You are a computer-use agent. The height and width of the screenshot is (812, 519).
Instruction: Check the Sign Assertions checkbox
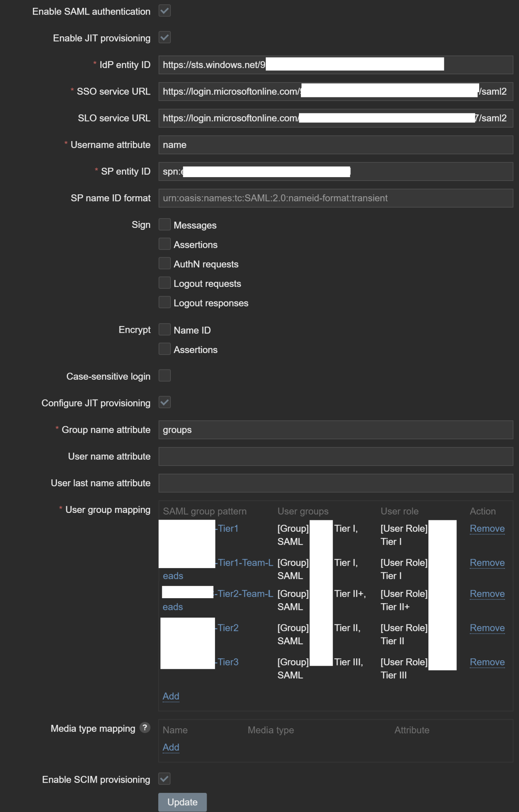(x=165, y=244)
